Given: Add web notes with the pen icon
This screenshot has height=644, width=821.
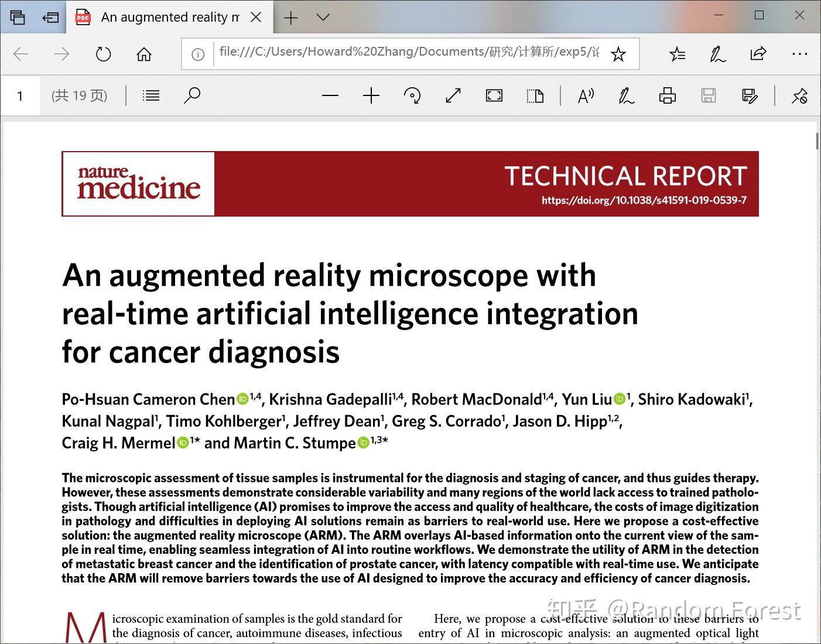Looking at the screenshot, I should (x=718, y=54).
